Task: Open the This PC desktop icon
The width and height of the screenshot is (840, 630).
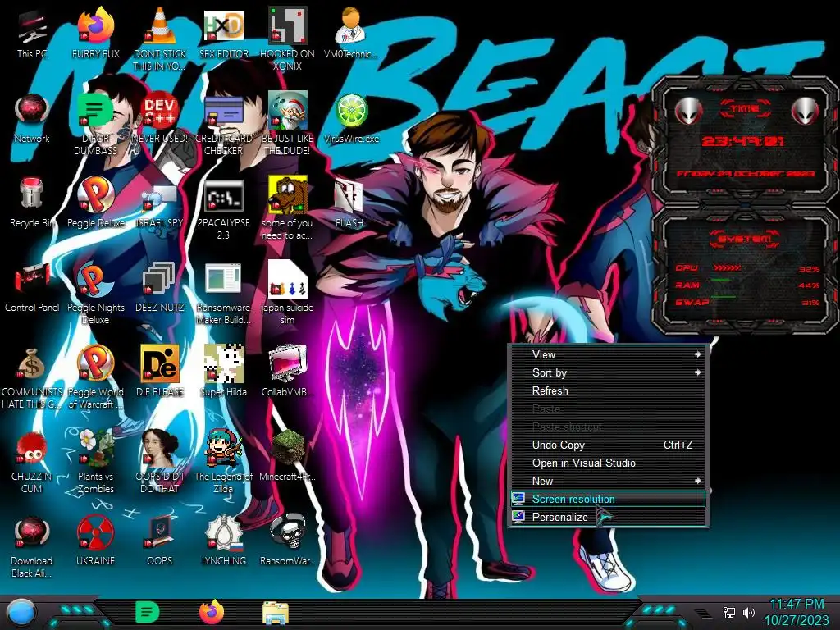Action: 32,29
